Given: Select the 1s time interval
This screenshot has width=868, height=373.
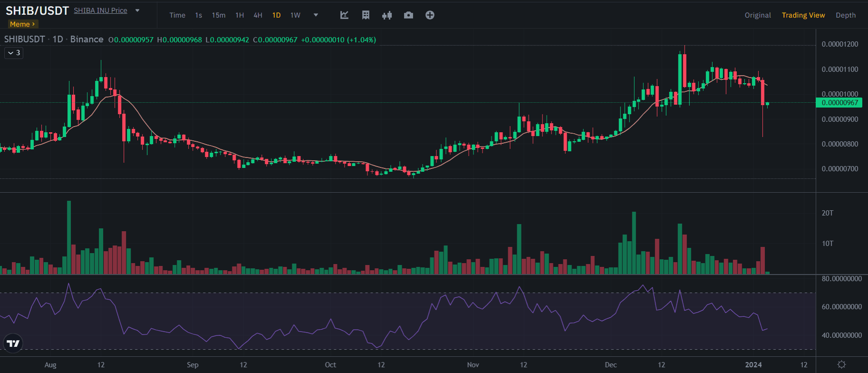Looking at the screenshot, I should [x=198, y=15].
